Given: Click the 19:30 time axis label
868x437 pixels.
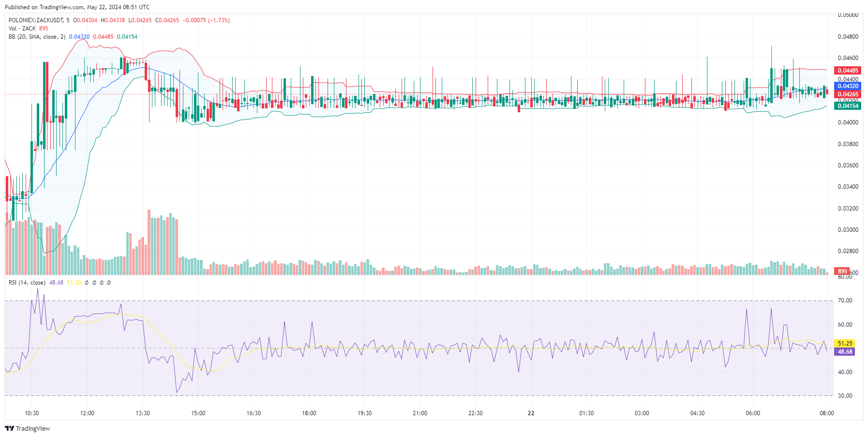Looking at the screenshot, I should click(365, 413).
